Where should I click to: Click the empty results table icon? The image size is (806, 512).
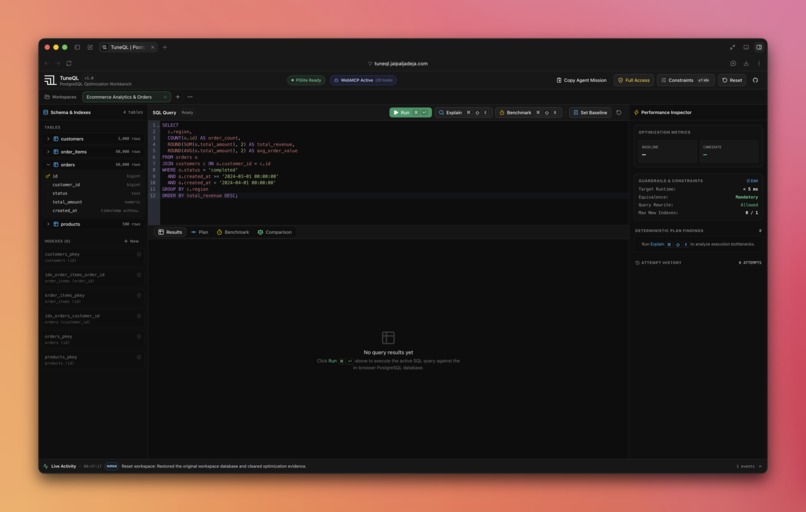[x=388, y=337]
